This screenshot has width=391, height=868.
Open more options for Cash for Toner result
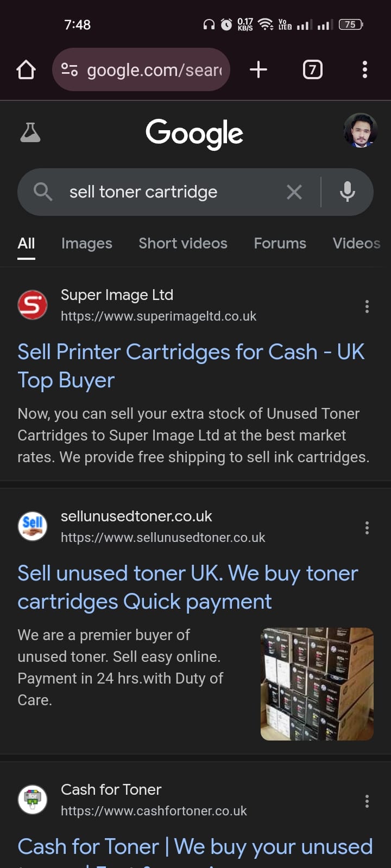[367, 801]
